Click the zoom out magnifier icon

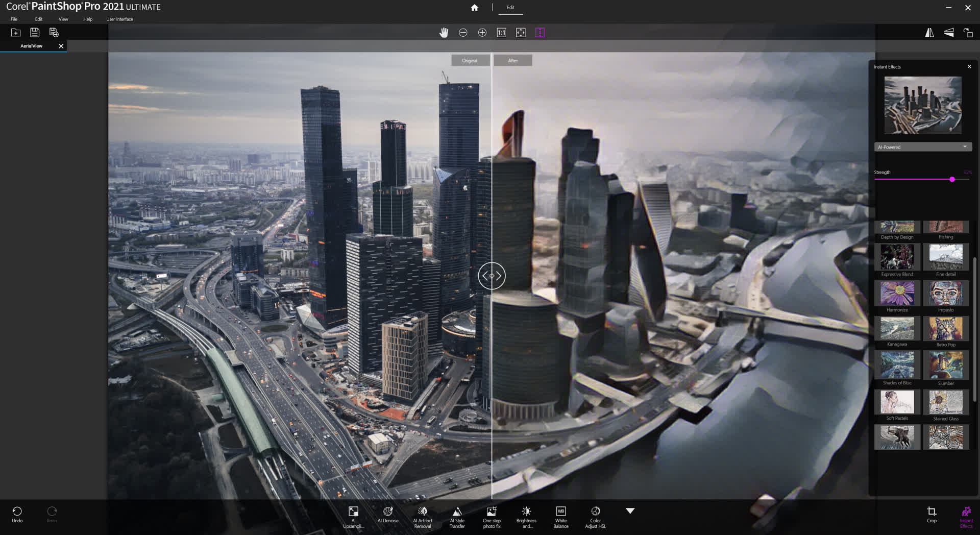(x=463, y=33)
